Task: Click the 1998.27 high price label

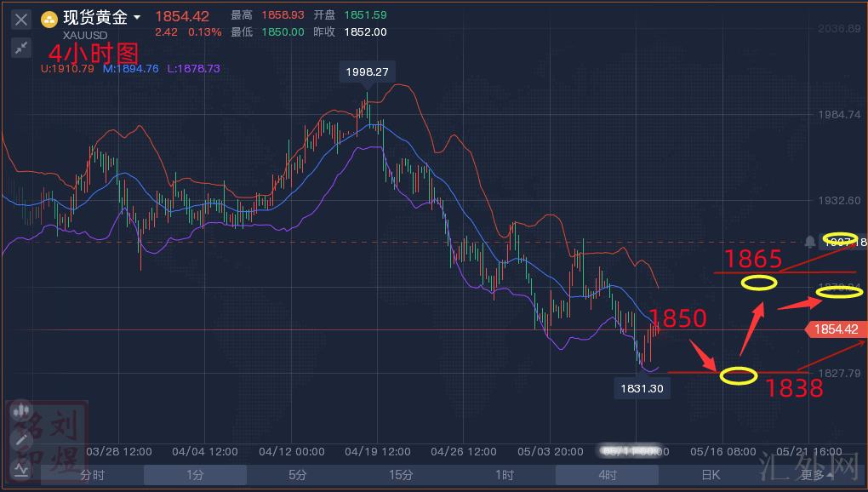Action: [x=367, y=72]
